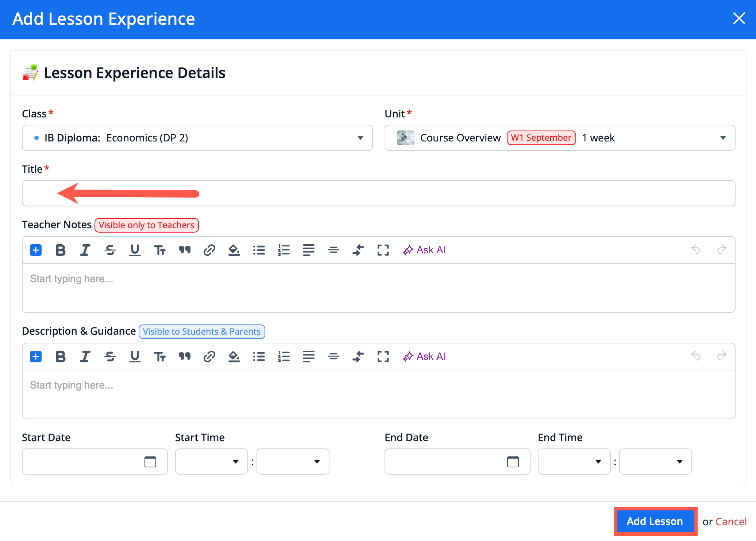Click blue plus insert button in Description editor
756x541 pixels.
36,357
